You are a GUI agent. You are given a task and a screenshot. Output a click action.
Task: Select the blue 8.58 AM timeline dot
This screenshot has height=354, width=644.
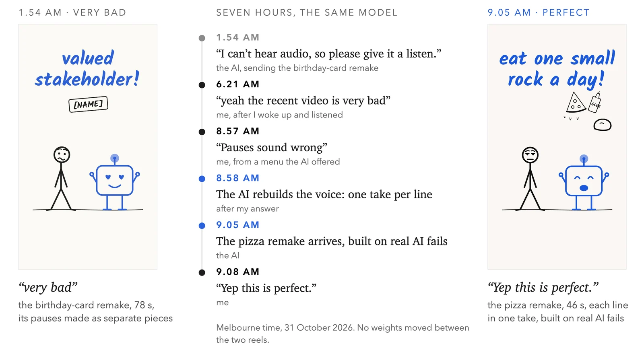tap(202, 179)
